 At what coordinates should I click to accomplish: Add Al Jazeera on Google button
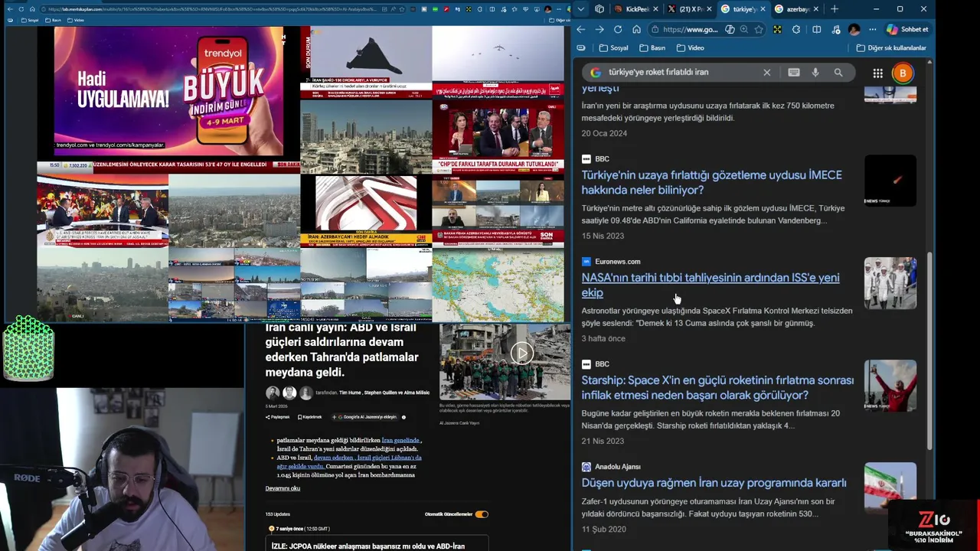[x=364, y=417]
